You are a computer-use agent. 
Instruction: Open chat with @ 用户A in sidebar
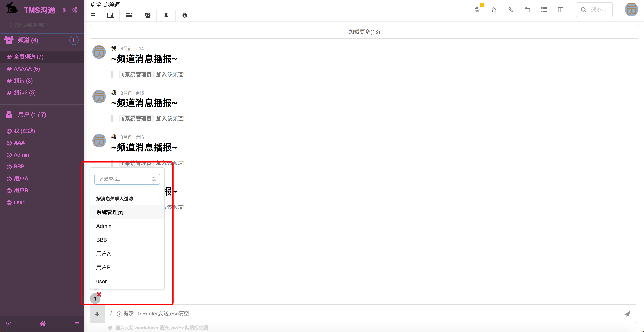click(x=42, y=178)
